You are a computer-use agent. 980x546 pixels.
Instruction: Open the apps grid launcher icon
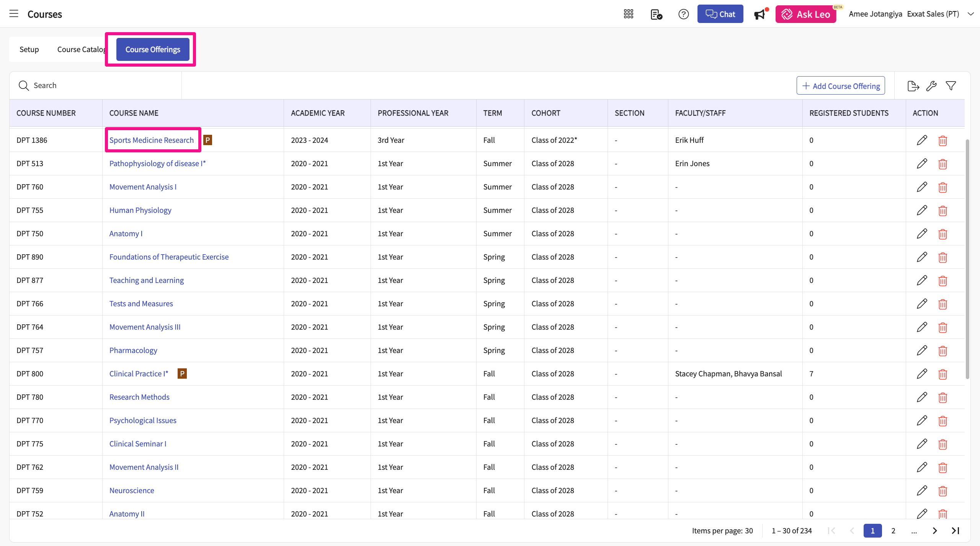click(629, 14)
